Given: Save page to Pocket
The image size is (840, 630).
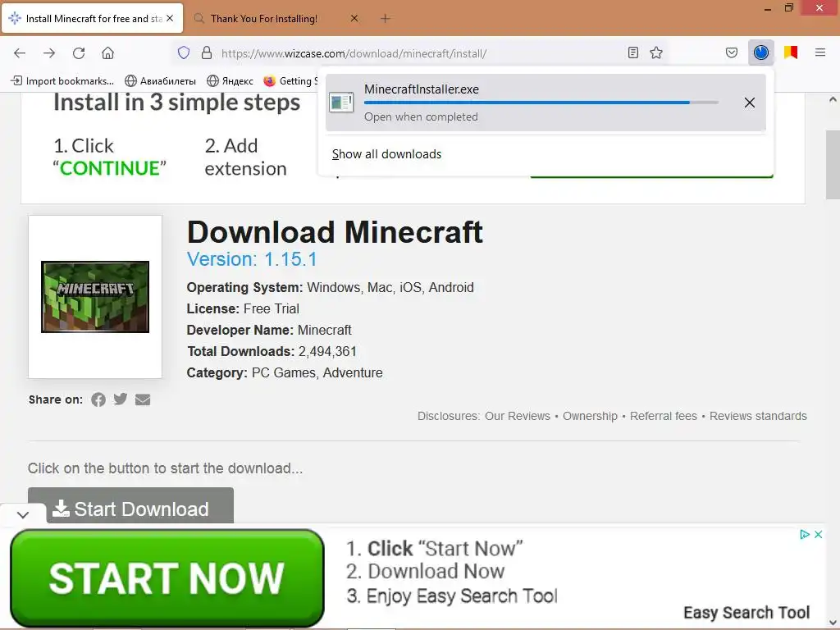Looking at the screenshot, I should pos(732,52).
